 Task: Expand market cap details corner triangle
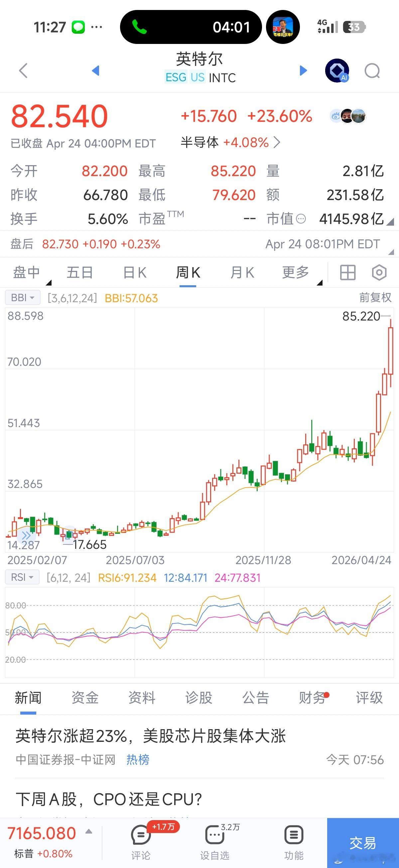pos(390,222)
